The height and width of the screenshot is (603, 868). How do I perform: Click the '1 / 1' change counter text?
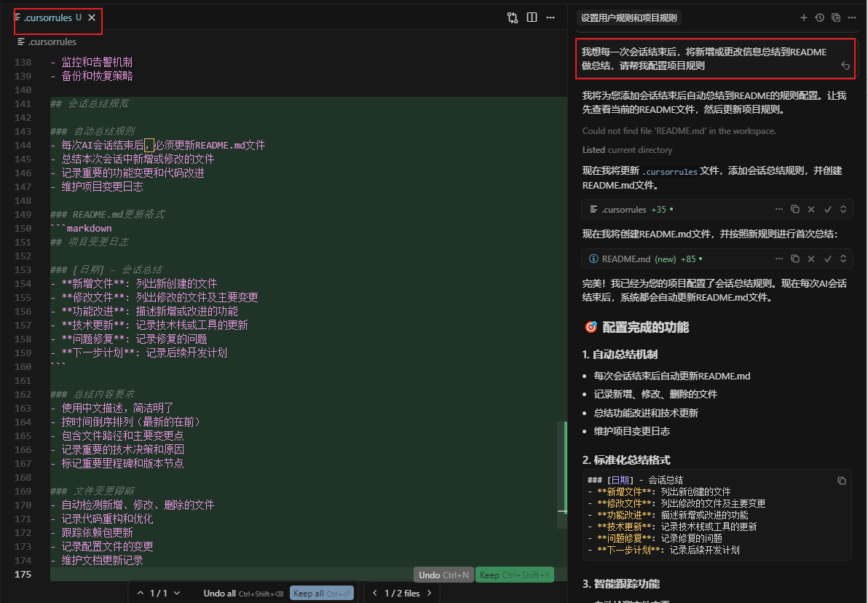tap(159, 593)
